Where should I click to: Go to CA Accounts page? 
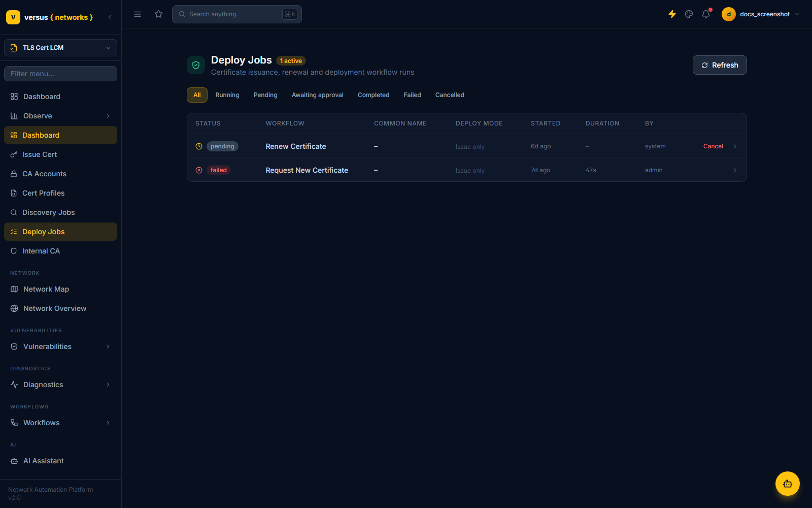(x=60, y=174)
